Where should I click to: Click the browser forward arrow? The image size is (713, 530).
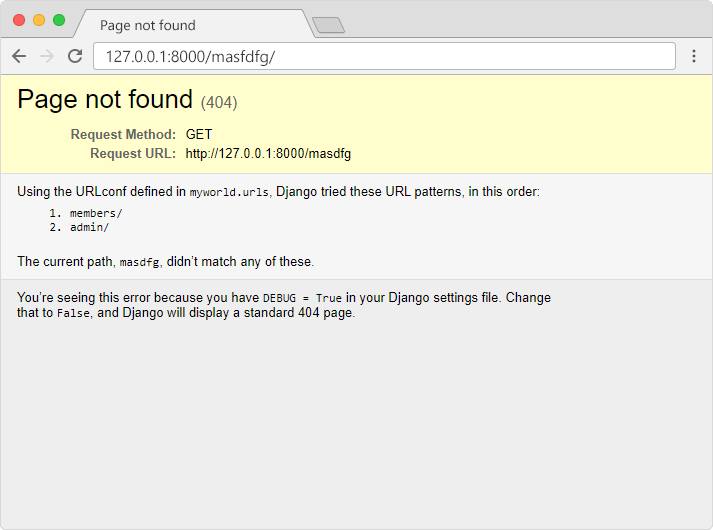[46, 56]
